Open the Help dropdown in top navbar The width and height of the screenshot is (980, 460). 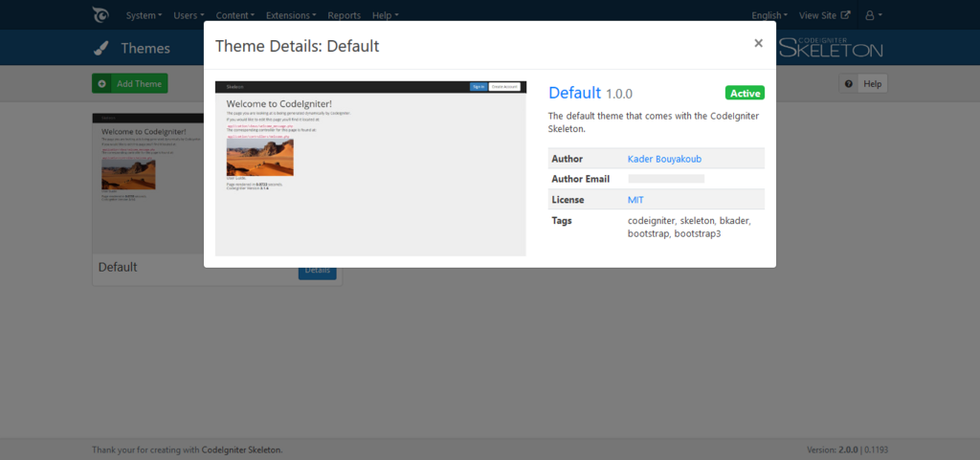point(385,15)
